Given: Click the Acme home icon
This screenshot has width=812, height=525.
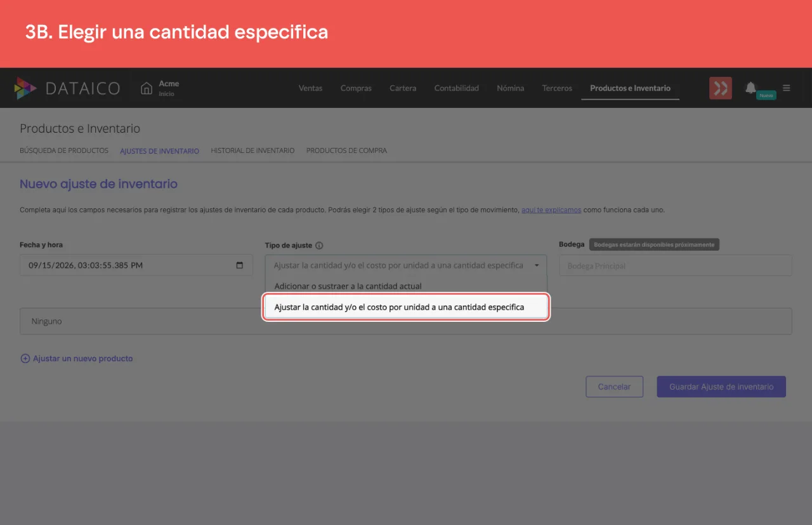Looking at the screenshot, I should [147, 88].
